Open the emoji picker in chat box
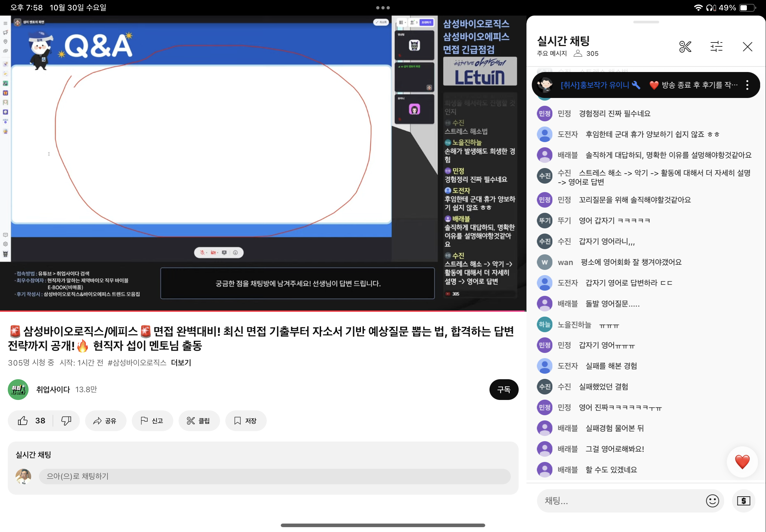This screenshot has width=766, height=532. point(712,501)
